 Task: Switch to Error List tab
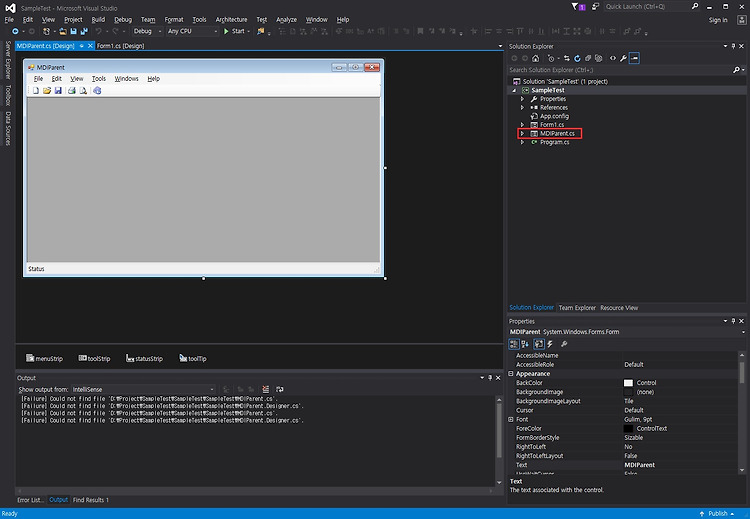30,500
